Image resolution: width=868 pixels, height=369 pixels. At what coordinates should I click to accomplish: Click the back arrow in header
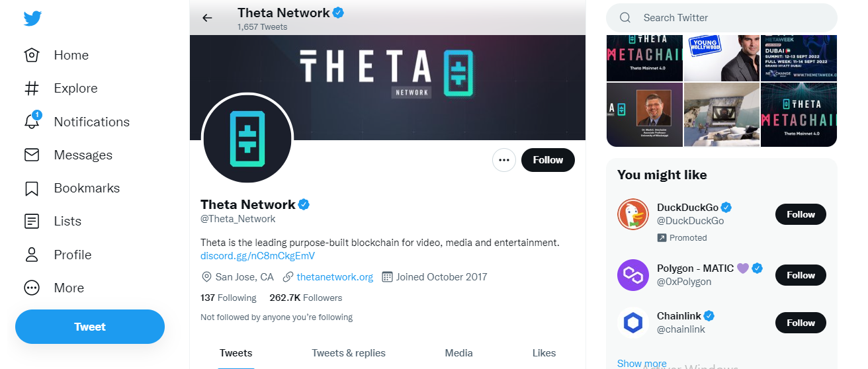207,18
